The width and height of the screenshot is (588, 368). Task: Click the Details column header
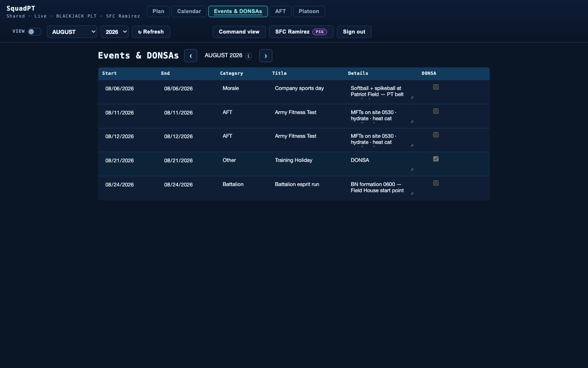pyautogui.click(x=358, y=74)
